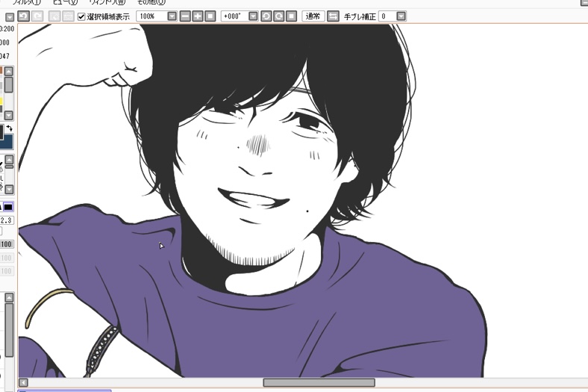The image size is (588, 392).
Task: Click the lower panel scrollbar up arrow
Action: coord(9,298)
